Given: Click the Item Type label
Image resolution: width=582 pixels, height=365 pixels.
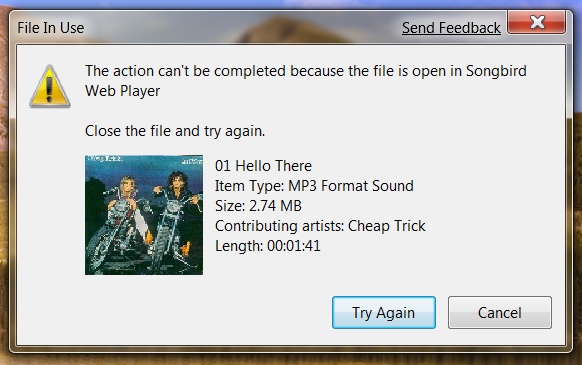Looking at the screenshot, I should click(250, 186).
